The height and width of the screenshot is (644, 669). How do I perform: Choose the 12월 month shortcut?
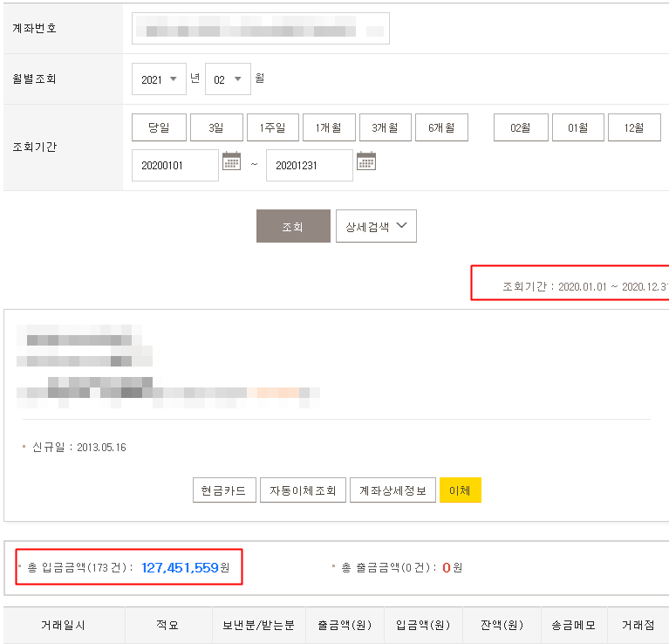point(634,127)
